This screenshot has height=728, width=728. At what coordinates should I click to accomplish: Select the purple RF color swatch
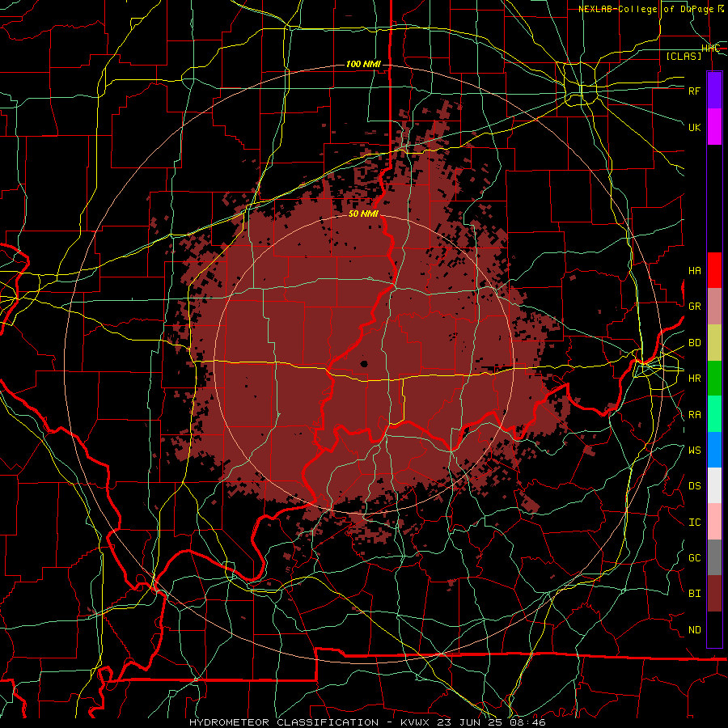click(x=714, y=91)
